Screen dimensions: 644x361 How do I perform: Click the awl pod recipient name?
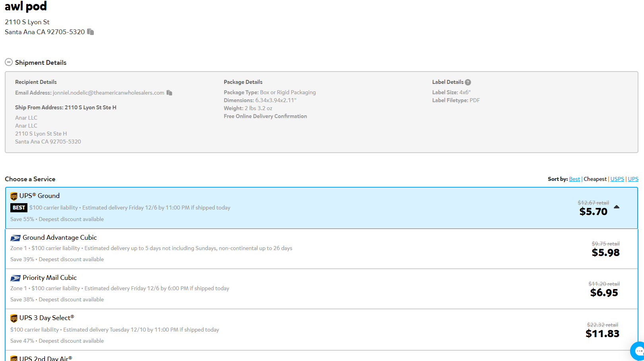[26, 6]
